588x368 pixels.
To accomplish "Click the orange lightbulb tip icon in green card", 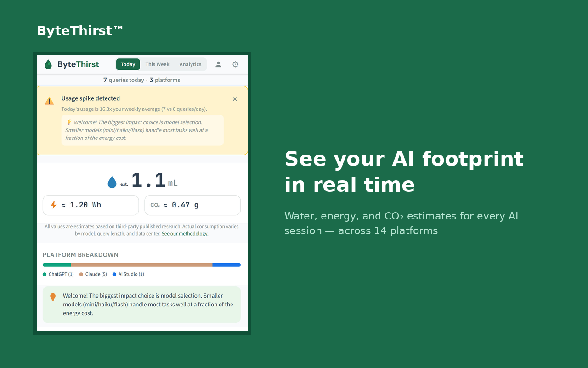I will (x=53, y=297).
